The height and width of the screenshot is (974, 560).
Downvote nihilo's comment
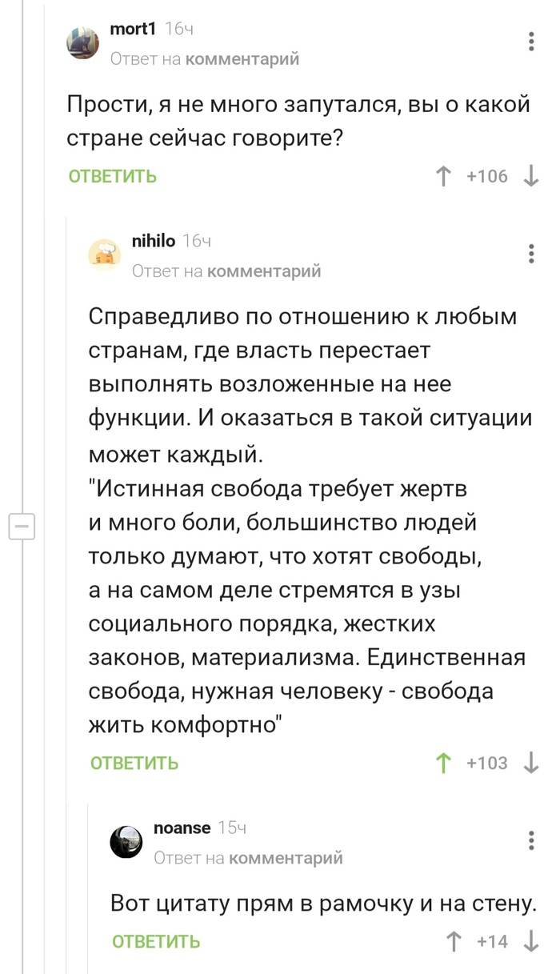(x=530, y=763)
